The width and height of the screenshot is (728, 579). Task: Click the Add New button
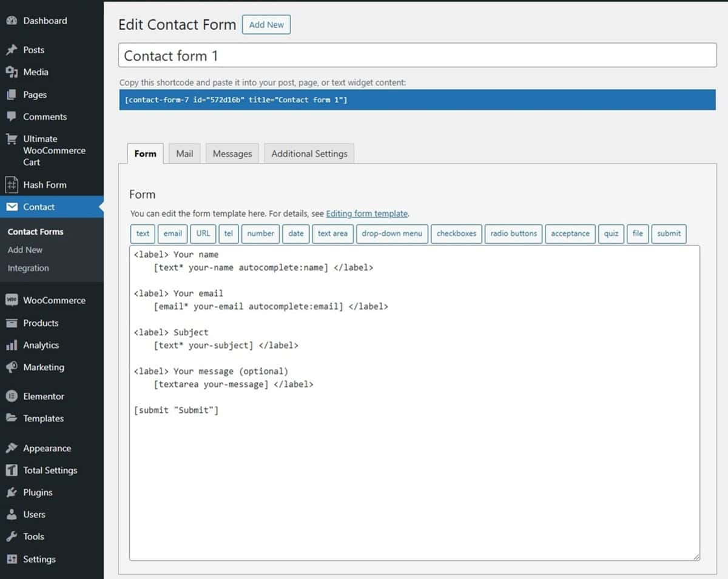coord(266,25)
